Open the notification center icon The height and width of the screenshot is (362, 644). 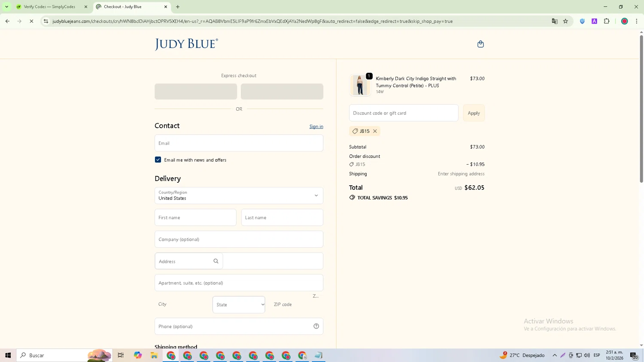tap(634, 355)
